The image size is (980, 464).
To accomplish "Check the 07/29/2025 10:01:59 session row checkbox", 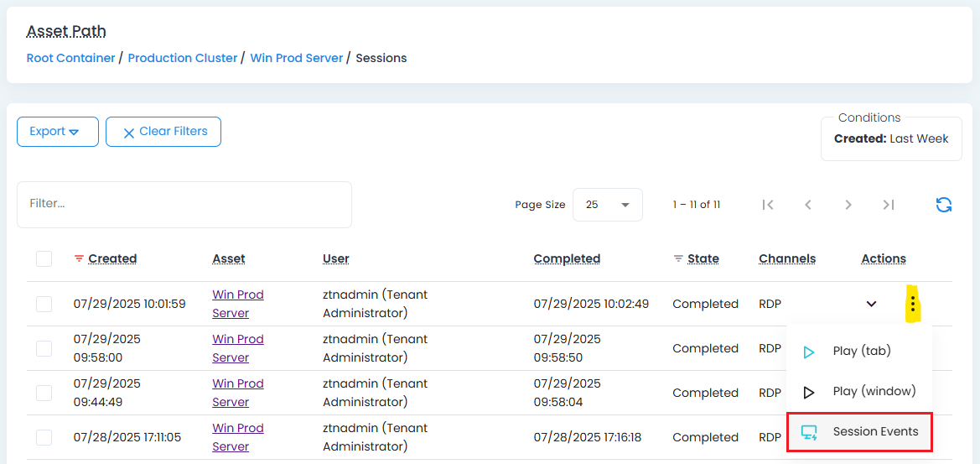I will 44,304.
